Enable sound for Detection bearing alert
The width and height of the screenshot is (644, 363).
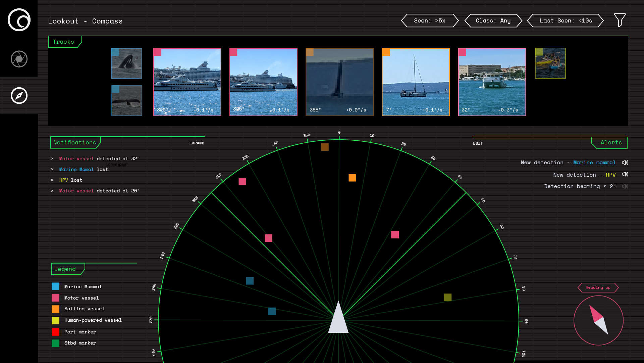(x=625, y=186)
